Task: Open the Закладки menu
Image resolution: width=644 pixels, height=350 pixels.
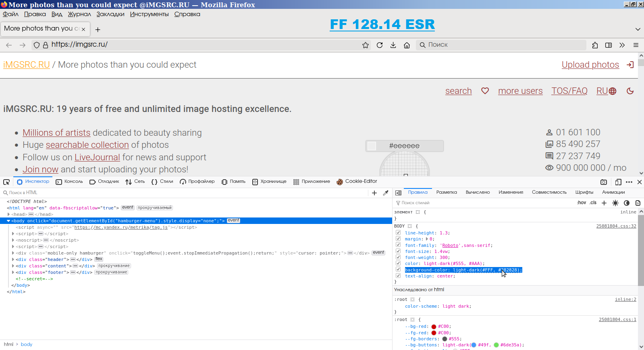Action: click(x=110, y=14)
